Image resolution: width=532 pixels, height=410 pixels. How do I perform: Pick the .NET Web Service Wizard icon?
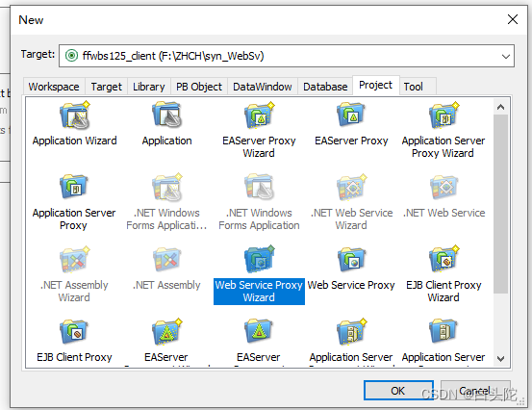pos(351,187)
